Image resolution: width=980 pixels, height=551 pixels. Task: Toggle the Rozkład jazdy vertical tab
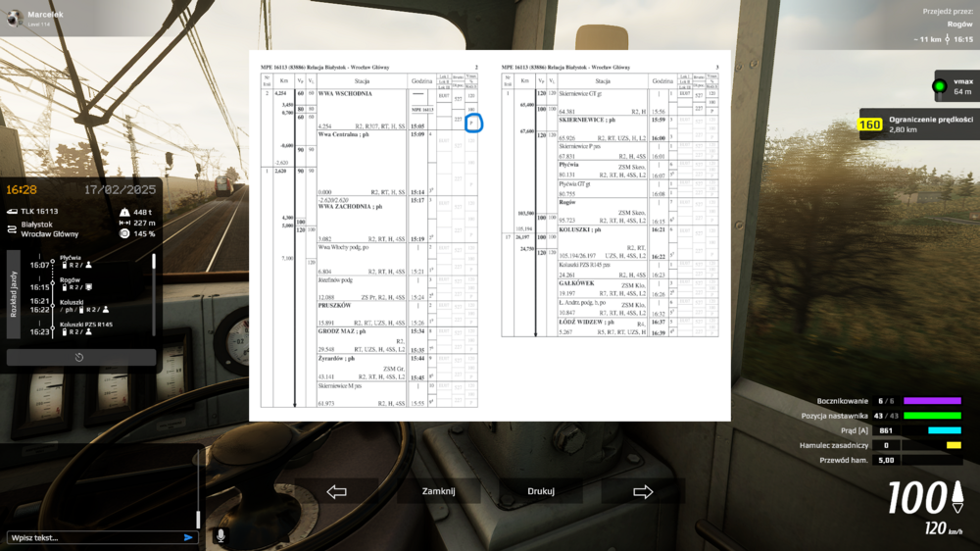14,294
